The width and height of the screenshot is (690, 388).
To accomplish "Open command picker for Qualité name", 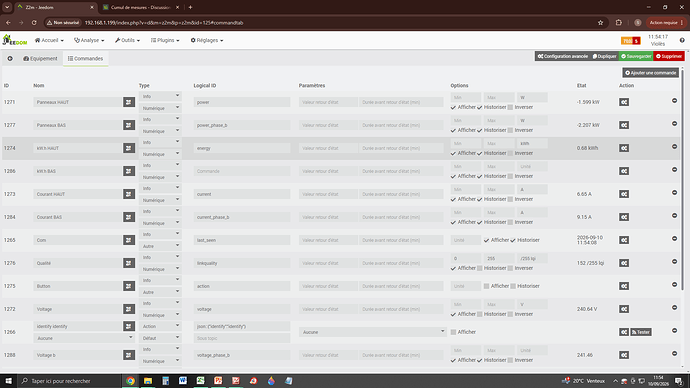I will click(128, 263).
